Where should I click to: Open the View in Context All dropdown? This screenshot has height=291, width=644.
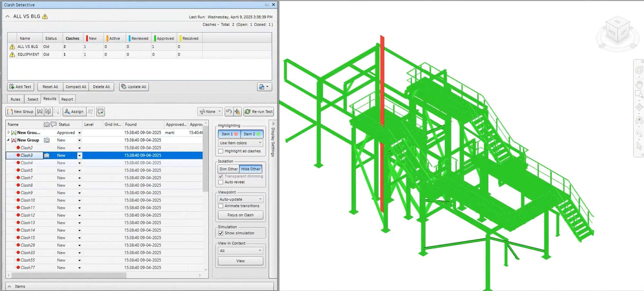point(240,251)
